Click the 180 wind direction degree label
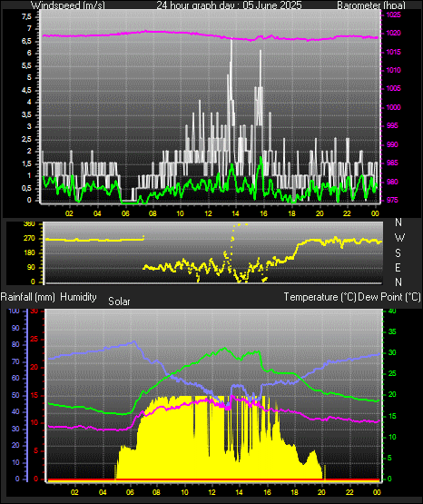 click(x=29, y=253)
